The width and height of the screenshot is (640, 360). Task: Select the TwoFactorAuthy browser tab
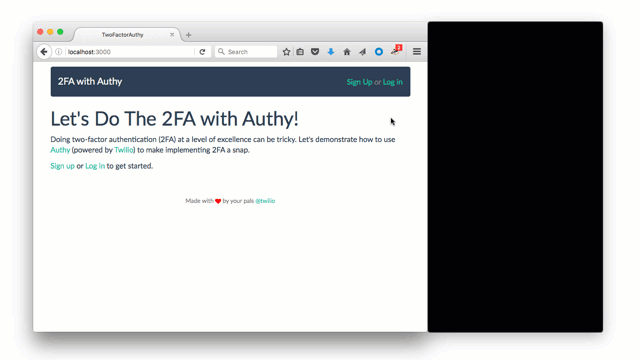[x=127, y=35]
